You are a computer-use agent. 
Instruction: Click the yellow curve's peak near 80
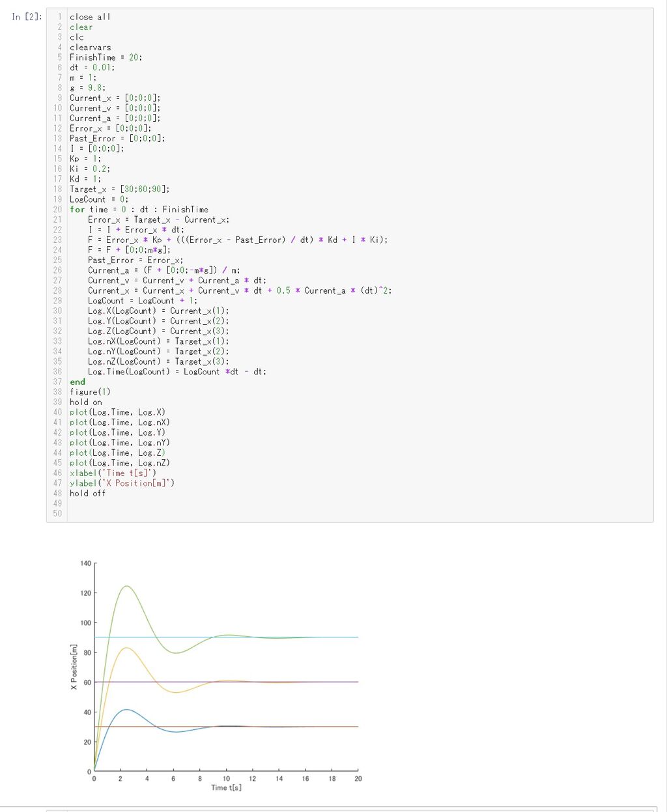click(126, 648)
